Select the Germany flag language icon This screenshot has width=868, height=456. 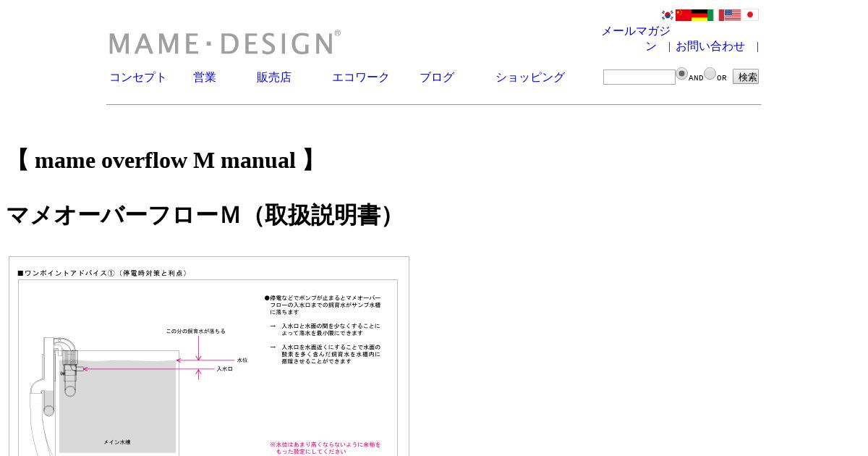(x=699, y=14)
